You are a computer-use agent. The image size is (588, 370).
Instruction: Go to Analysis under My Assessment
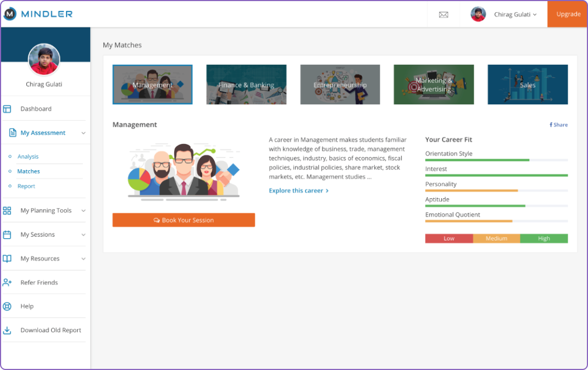click(28, 156)
